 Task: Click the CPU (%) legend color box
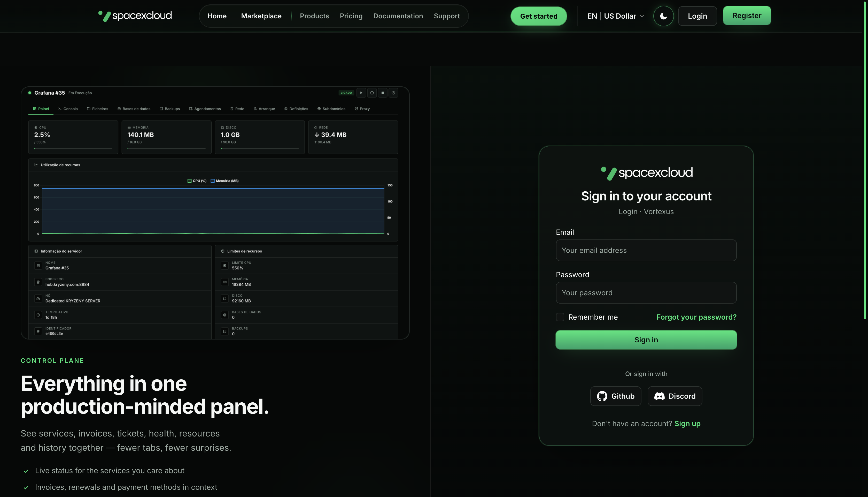point(189,181)
